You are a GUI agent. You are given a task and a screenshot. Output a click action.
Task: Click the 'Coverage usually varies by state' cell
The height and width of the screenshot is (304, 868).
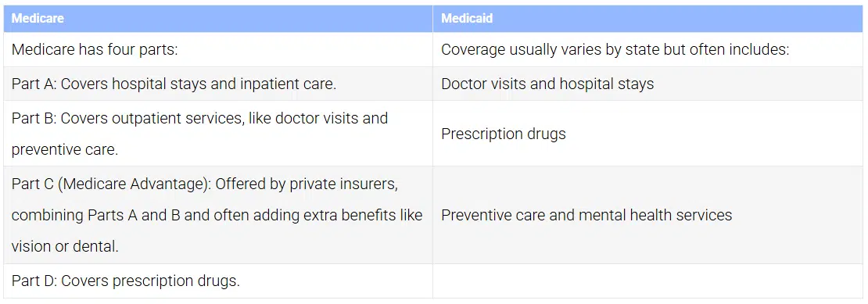coord(648,50)
